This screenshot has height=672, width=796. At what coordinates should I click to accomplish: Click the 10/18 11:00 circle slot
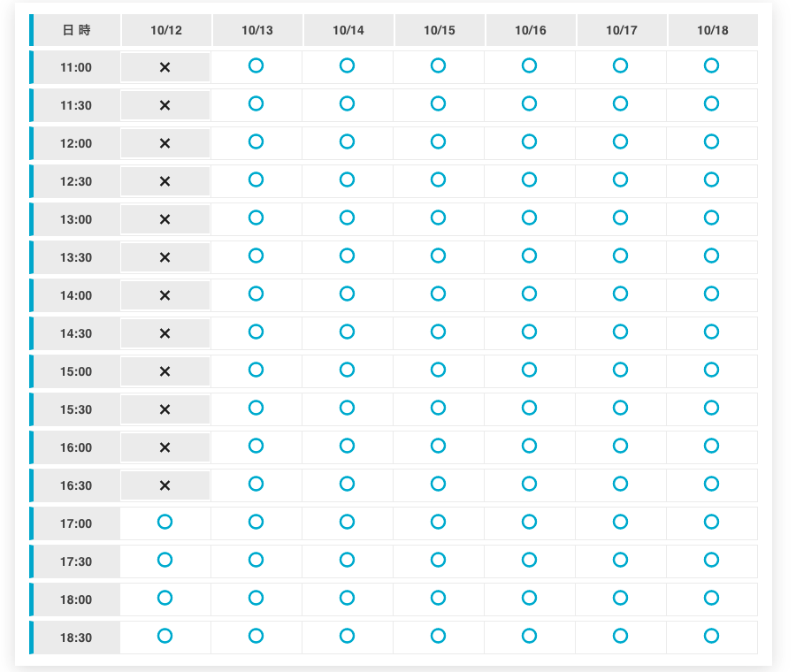click(x=711, y=65)
